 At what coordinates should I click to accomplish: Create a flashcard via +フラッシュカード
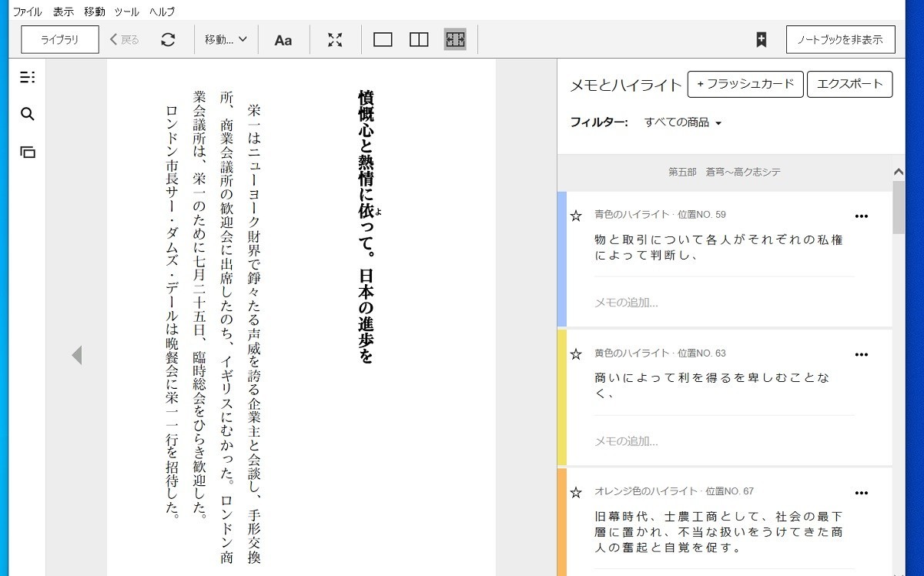tap(745, 85)
